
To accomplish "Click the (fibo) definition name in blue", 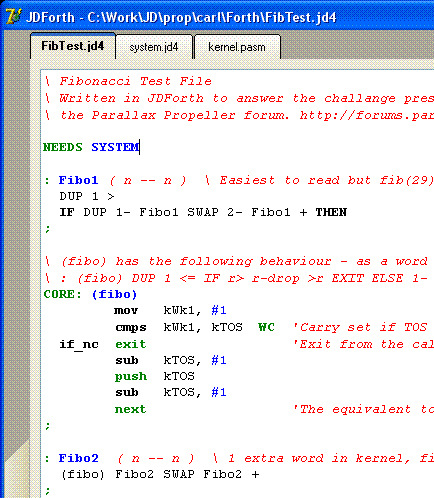I will pyautogui.click(x=114, y=294).
